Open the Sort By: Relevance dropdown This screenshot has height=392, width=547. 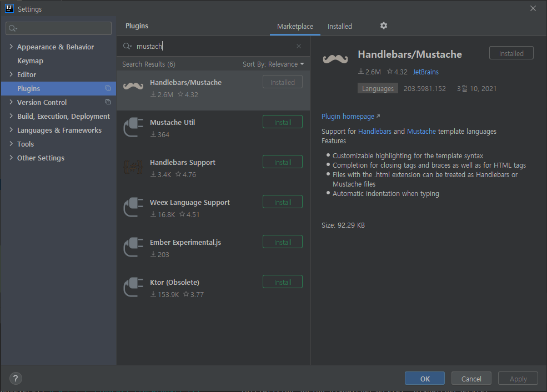[x=273, y=64]
